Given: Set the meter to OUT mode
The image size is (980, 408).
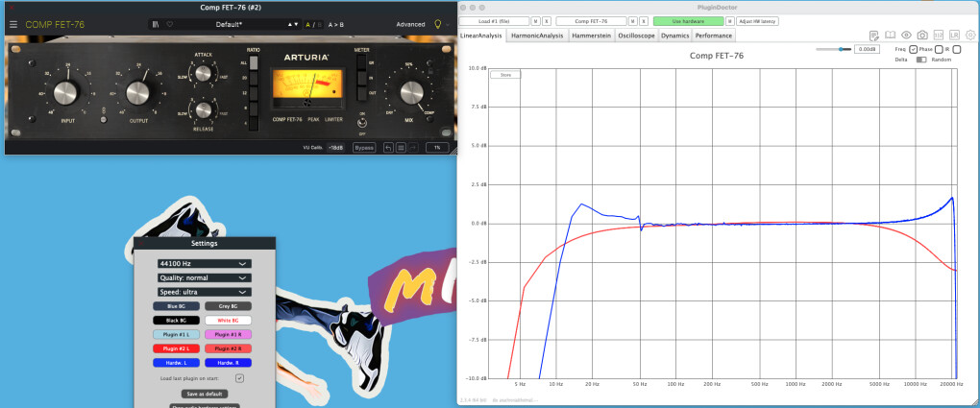Looking at the screenshot, I should [362, 93].
